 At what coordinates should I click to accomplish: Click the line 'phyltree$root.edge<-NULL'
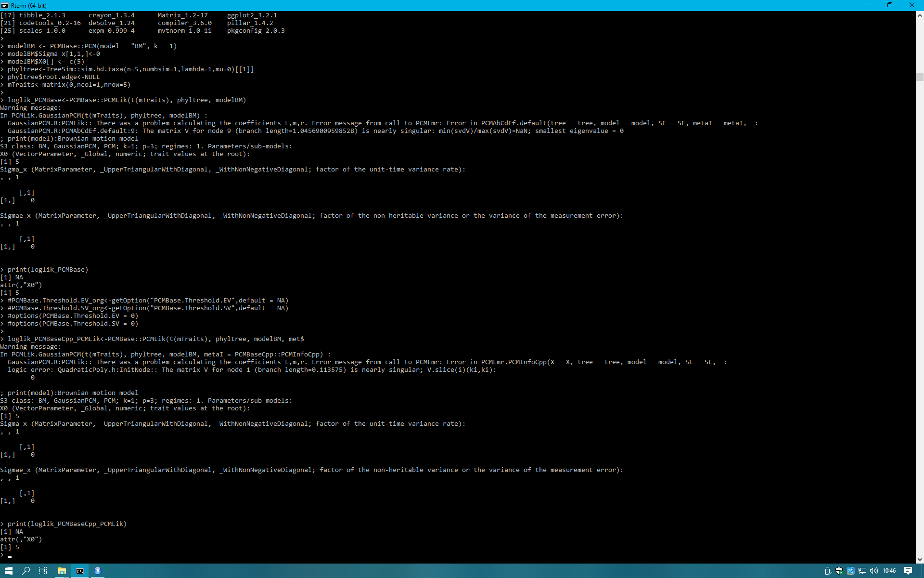(x=53, y=77)
